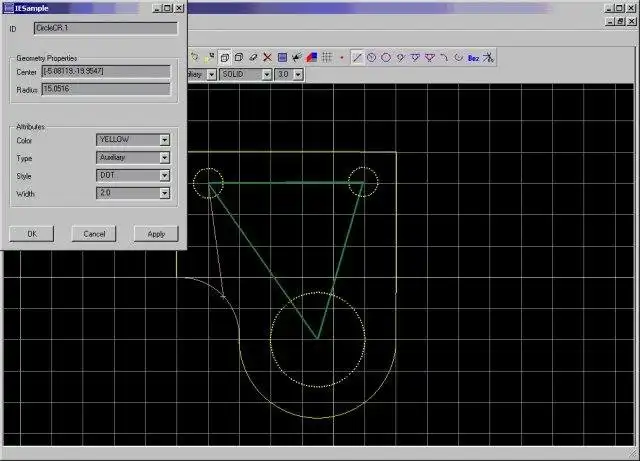This screenshot has width=640, height=461.
Task: Select the plain circle tool
Action: click(x=386, y=58)
